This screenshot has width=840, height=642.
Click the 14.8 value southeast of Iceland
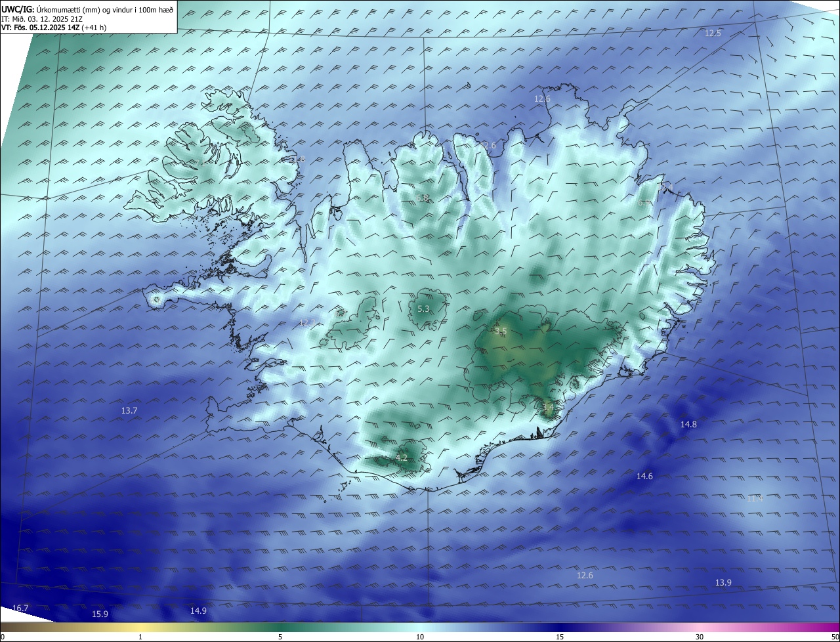(x=688, y=425)
